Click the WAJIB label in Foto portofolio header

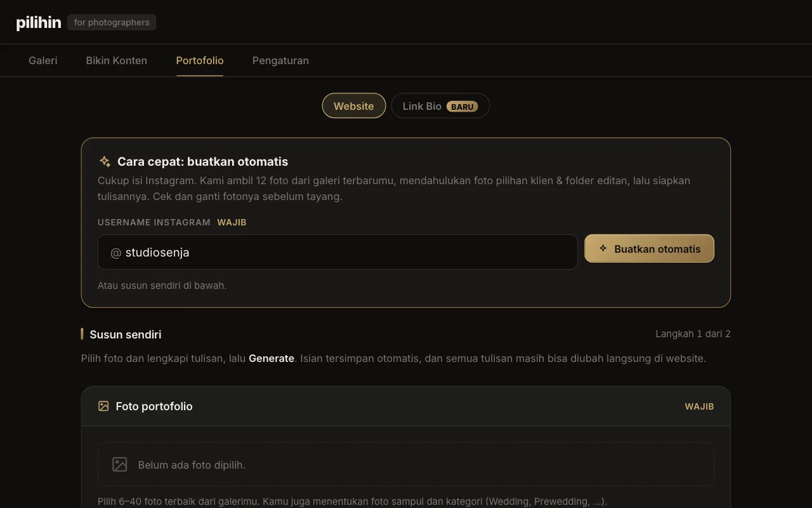(699, 406)
